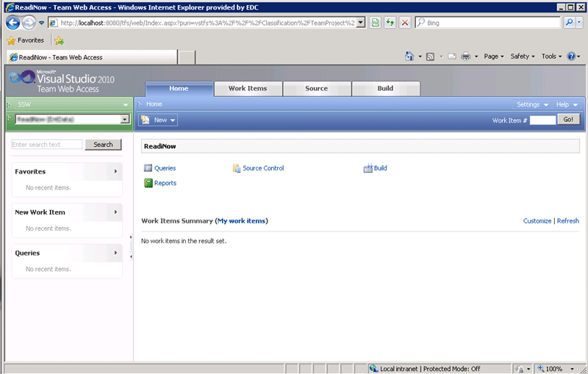Collapse the left sidebar with splitter handle
Screen dimensions: 588x374
131,247
